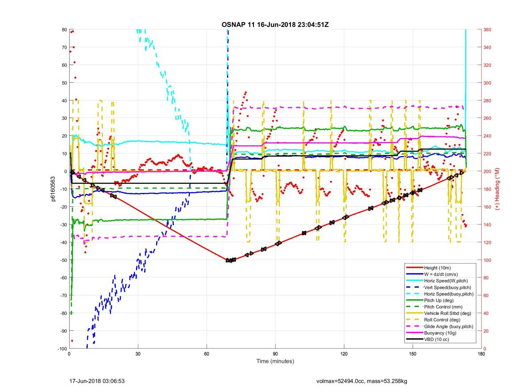The width and height of the screenshot is (532, 392).
Task: Click the volmax=52494.0cc, mass=53.258kg footer text
Action: point(362,381)
